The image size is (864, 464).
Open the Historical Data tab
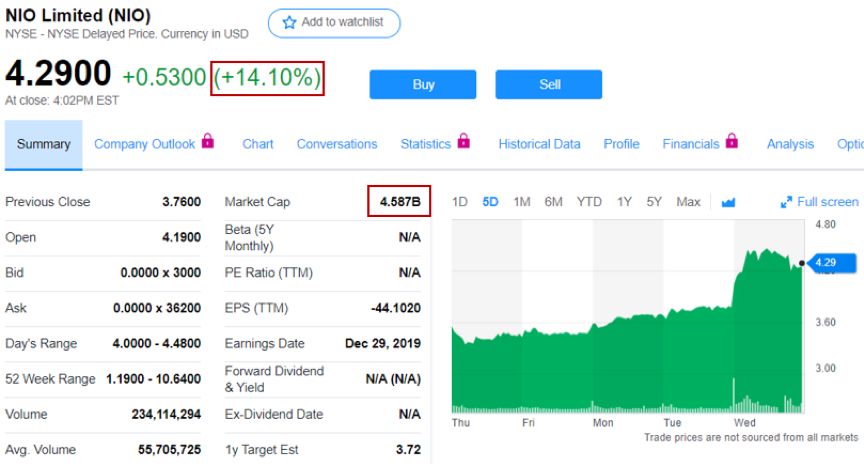(539, 144)
